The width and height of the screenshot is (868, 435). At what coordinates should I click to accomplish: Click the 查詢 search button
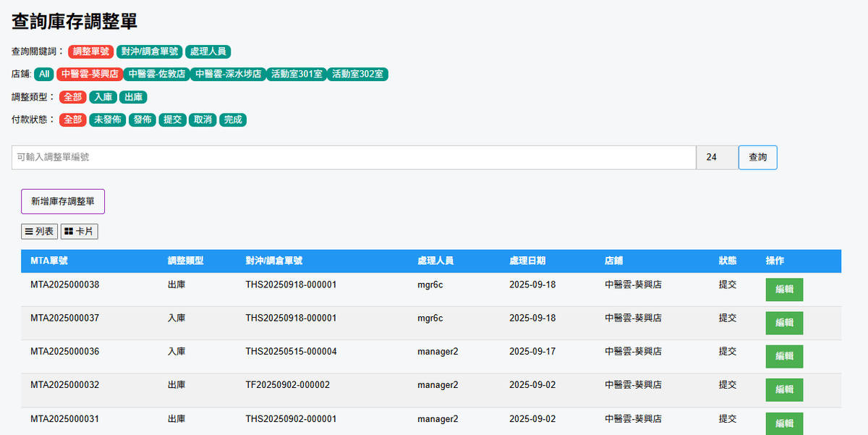[x=757, y=158]
